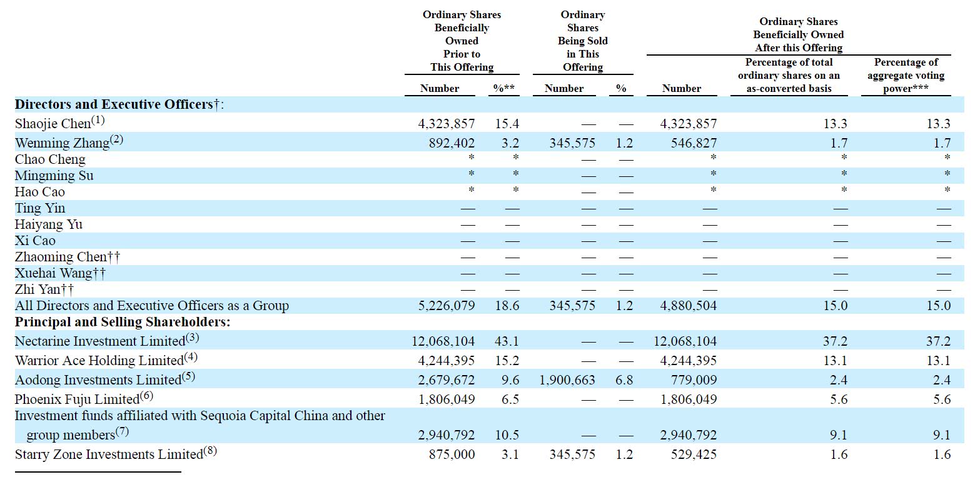The height and width of the screenshot is (482, 980).
Task: Select the name Zhaoming Chen
Action: (61, 257)
